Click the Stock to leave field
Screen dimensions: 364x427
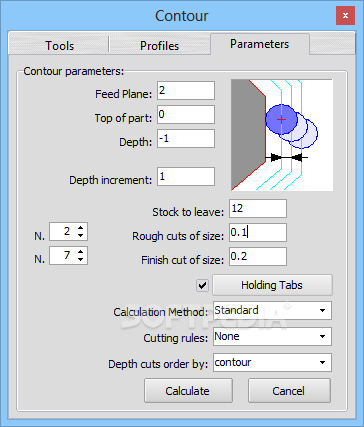pyautogui.click(x=258, y=209)
